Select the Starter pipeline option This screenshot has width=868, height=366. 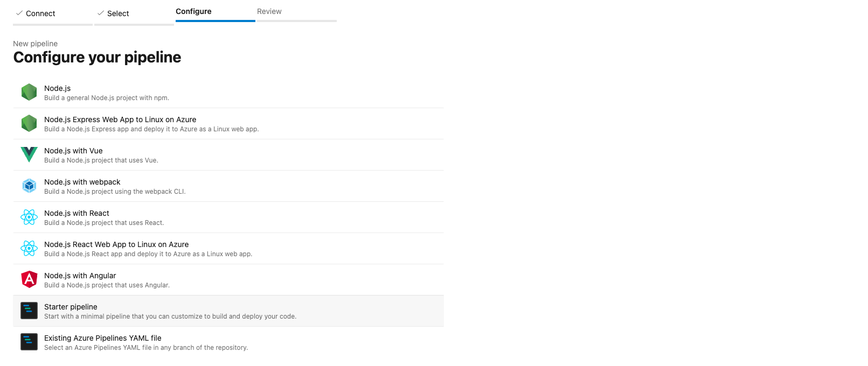coord(228,311)
